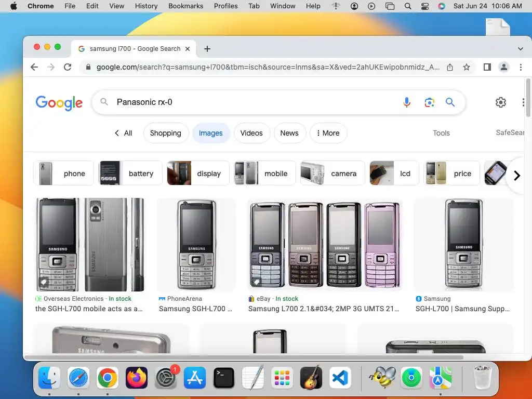The height and width of the screenshot is (399, 532).
Task: Switch to the Videos tab
Action: (251, 133)
